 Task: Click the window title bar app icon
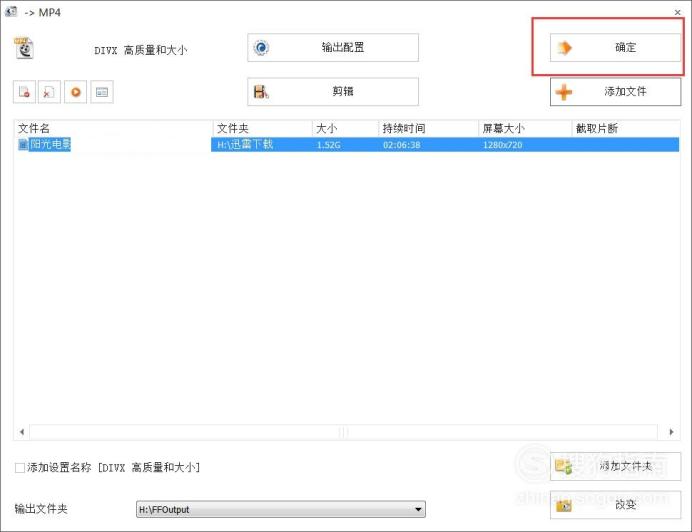pos(11,11)
